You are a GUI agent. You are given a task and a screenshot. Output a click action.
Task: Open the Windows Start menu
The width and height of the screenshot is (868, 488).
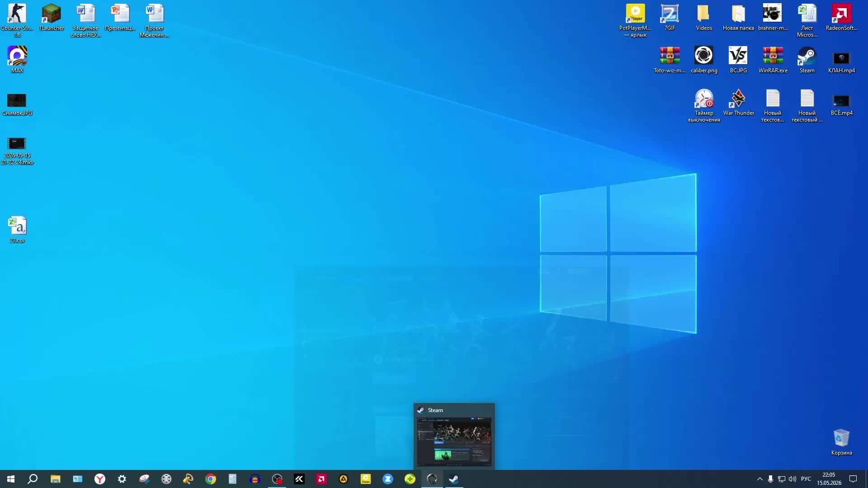point(11,479)
